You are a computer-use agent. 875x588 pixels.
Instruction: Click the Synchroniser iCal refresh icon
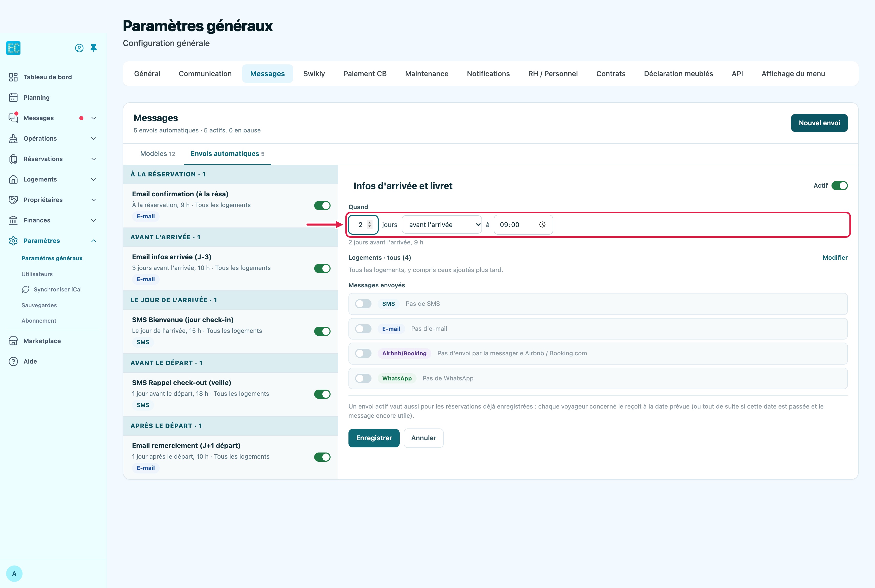(26, 289)
